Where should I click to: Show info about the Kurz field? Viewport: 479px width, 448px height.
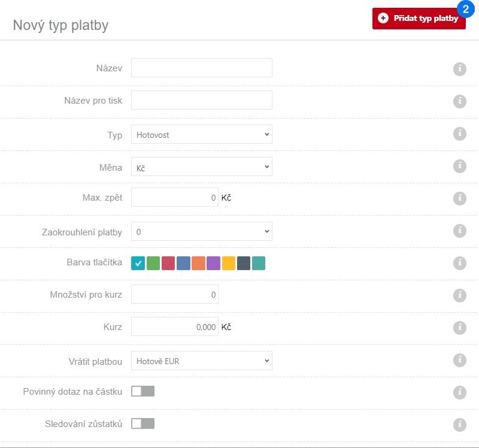tap(459, 328)
